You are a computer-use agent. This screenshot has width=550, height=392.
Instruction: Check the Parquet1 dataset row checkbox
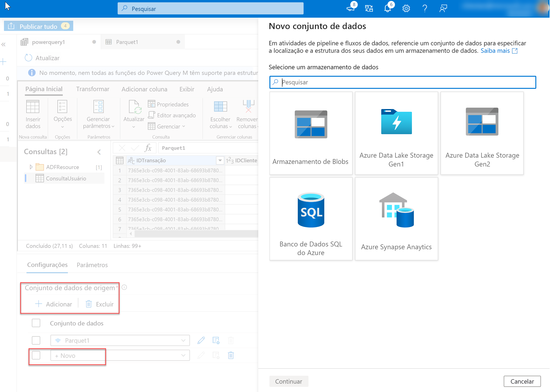(36, 340)
